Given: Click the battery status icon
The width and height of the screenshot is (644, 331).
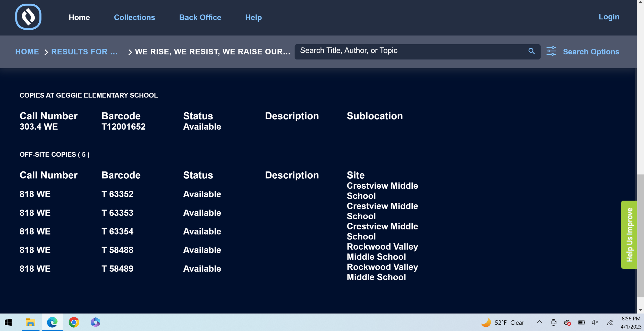Looking at the screenshot, I should click(581, 322).
